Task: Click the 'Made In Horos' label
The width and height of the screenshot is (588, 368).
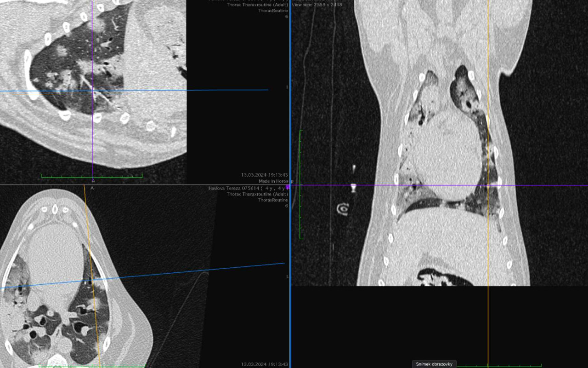Action: 273,181
